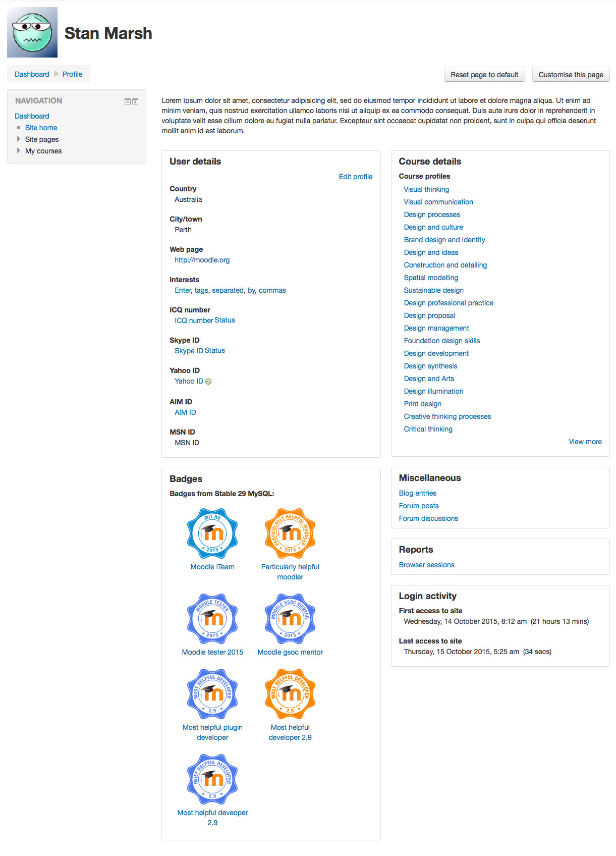
Task: Open the Most helpful deveoper 2.9 badge image
Action: tap(212, 779)
